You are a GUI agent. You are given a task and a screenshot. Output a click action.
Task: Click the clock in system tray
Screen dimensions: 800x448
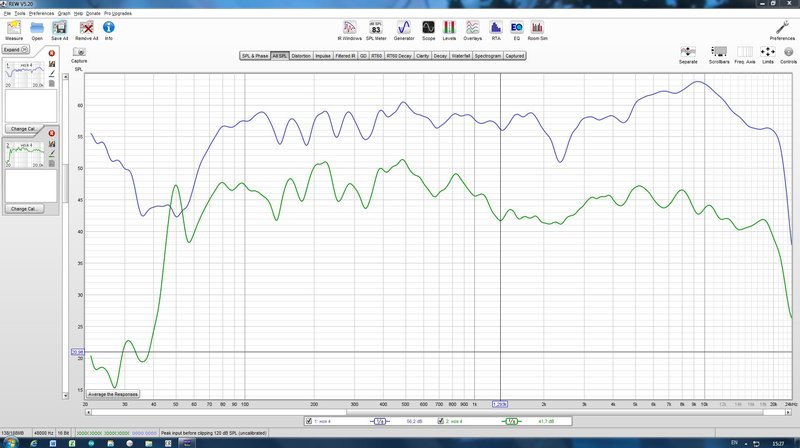pos(778,443)
